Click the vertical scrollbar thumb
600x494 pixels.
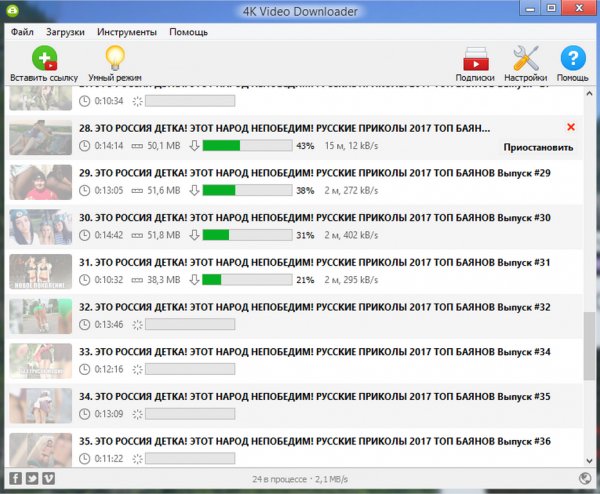[x=589, y=346]
